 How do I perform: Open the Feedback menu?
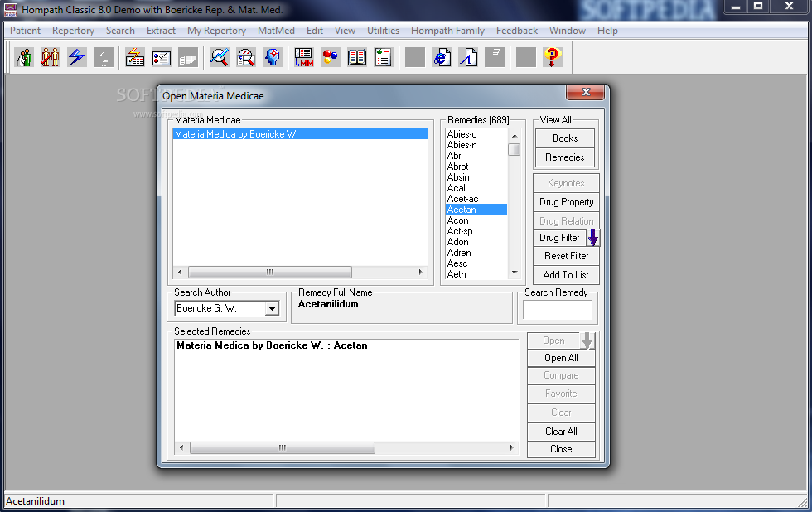[517, 31]
